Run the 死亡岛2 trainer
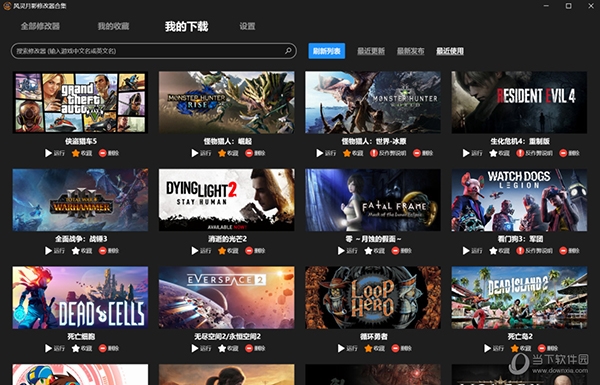This screenshot has width=600, height=385. [x=494, y=348]
